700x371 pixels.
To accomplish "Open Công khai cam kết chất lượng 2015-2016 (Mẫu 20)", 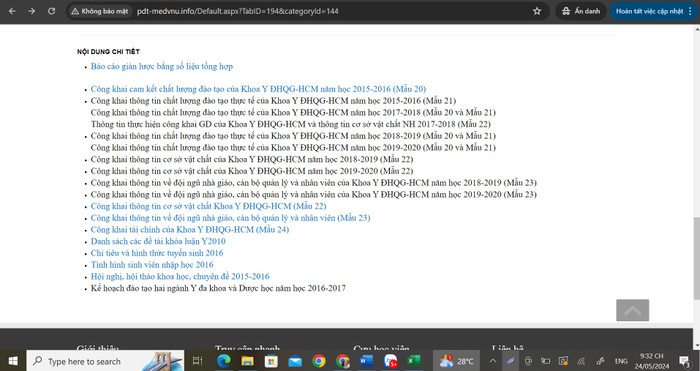I will pyautogui.click(x=258, y=89).
